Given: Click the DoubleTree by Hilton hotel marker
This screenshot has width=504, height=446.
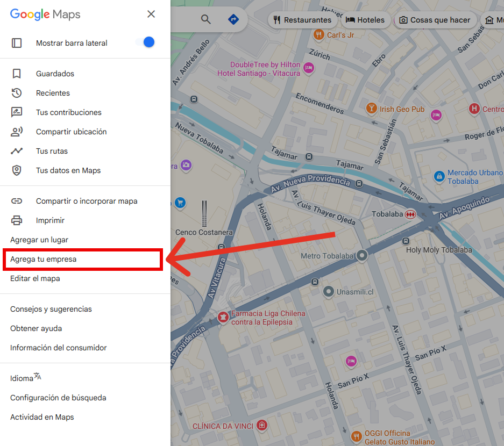Looking at the screenshot, I should pos(309,68).
